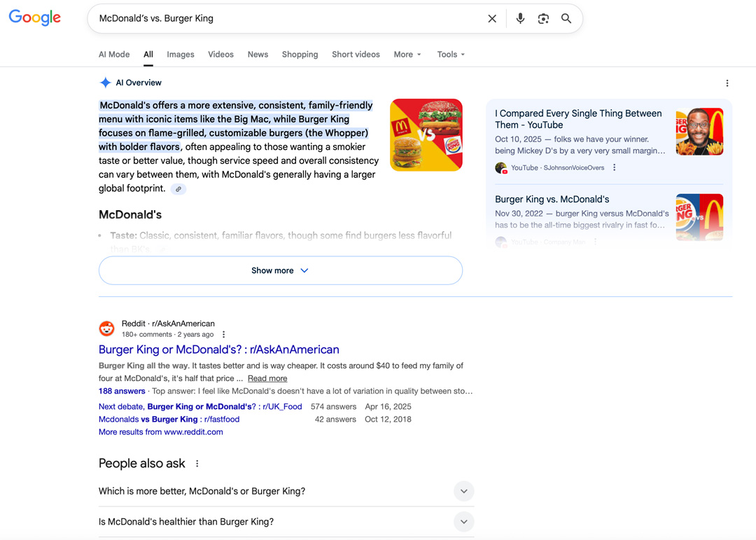The height and width of the screenshot is (540, 756).
Task: Open Google Lens camera search
Action: coord(543,19)
